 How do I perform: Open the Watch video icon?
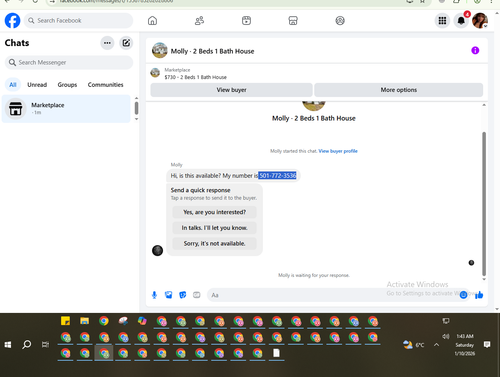(246, 21)
